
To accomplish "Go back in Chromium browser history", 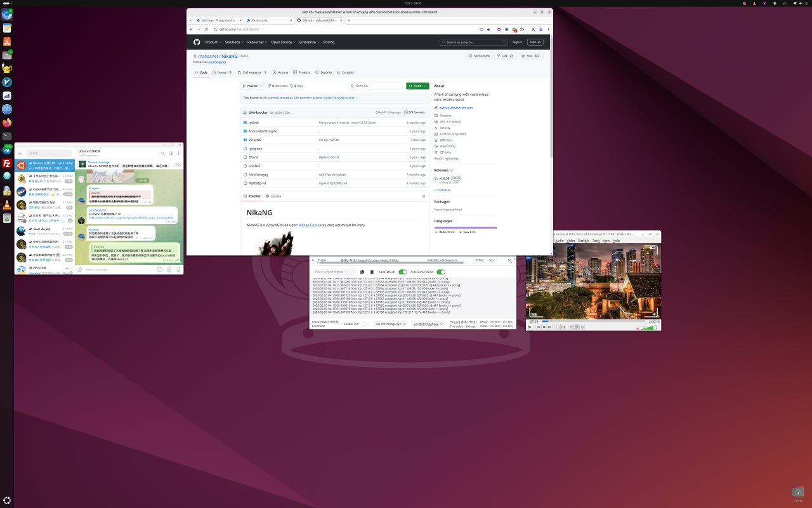I will [x=191, y=29].
